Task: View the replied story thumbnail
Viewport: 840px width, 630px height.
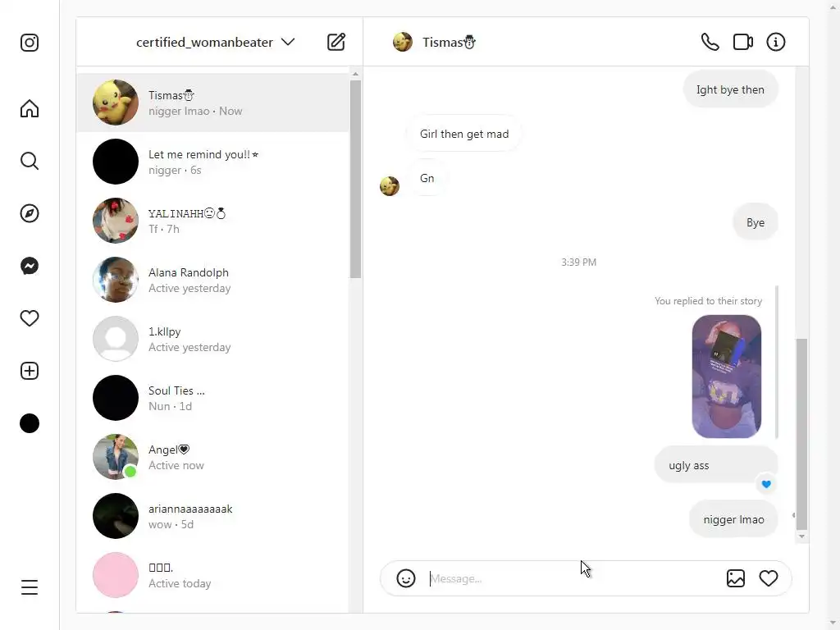Action: pos(727,377)
